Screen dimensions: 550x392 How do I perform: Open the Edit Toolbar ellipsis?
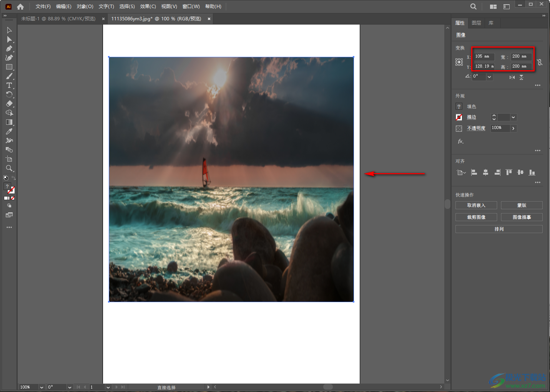[x=9, y=227]
